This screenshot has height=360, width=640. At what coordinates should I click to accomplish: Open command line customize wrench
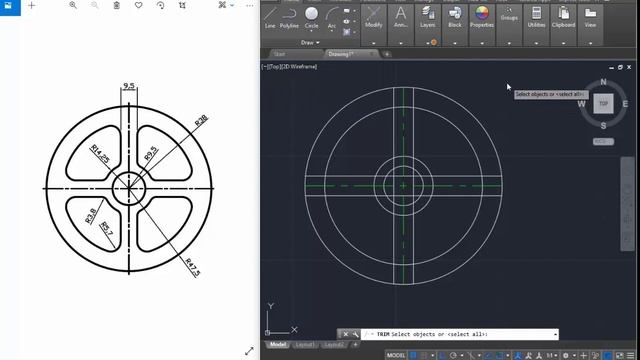pos(356,334)
